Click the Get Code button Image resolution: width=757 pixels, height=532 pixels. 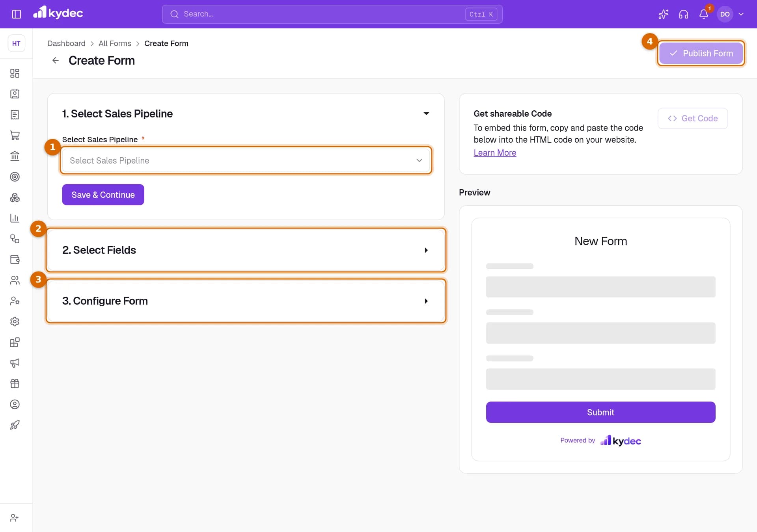coord(692,118)
